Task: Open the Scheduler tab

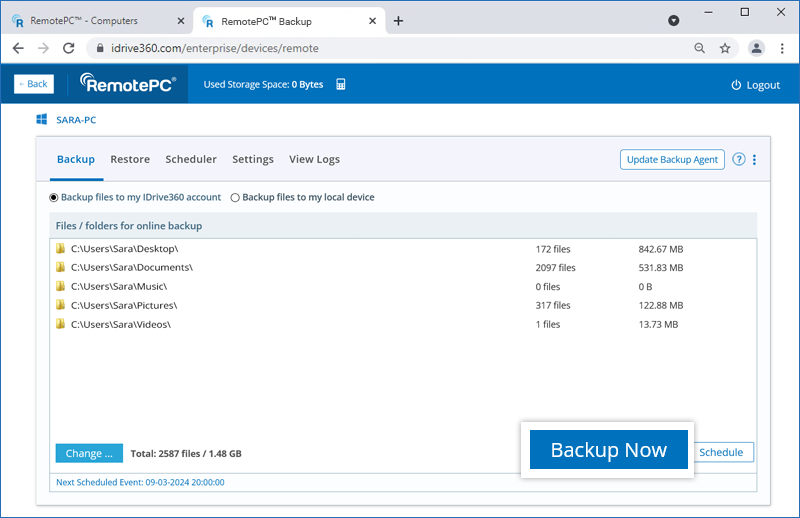Action: (191, 159)
